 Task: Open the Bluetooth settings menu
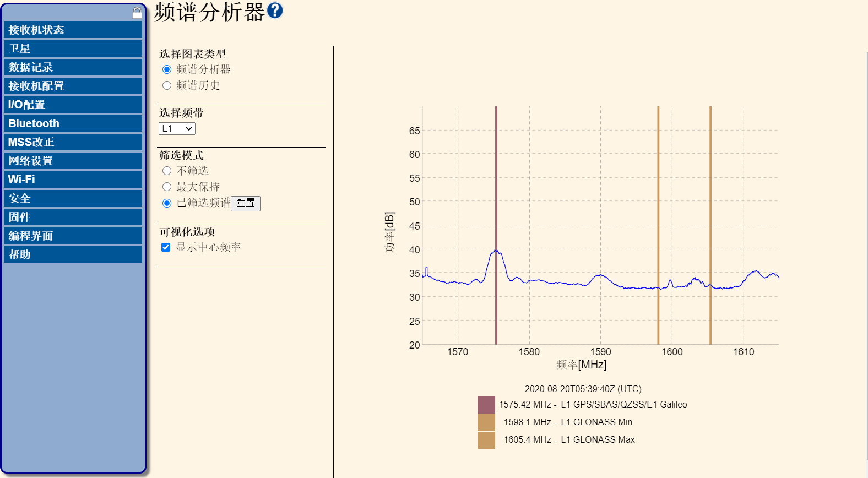[x=73, y=123]
